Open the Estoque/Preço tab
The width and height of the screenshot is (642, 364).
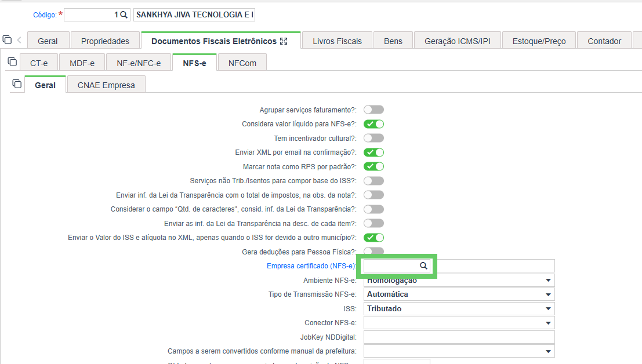click(539, 41)
